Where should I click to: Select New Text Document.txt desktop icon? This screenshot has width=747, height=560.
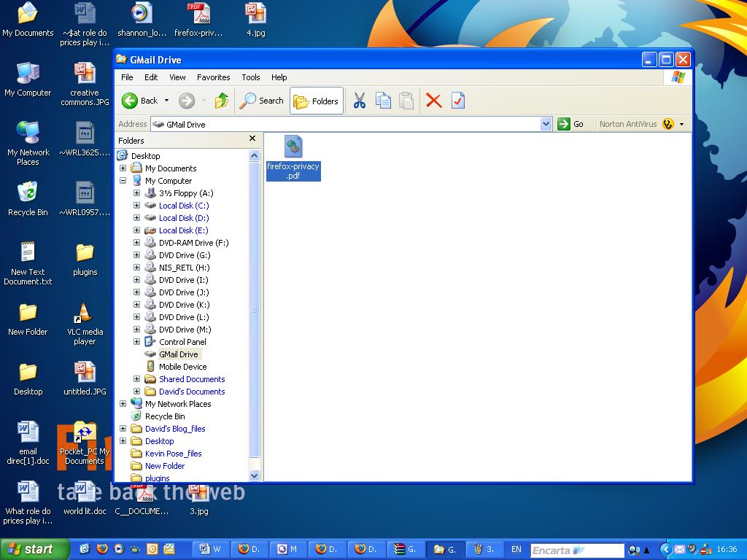coord(28,262)
